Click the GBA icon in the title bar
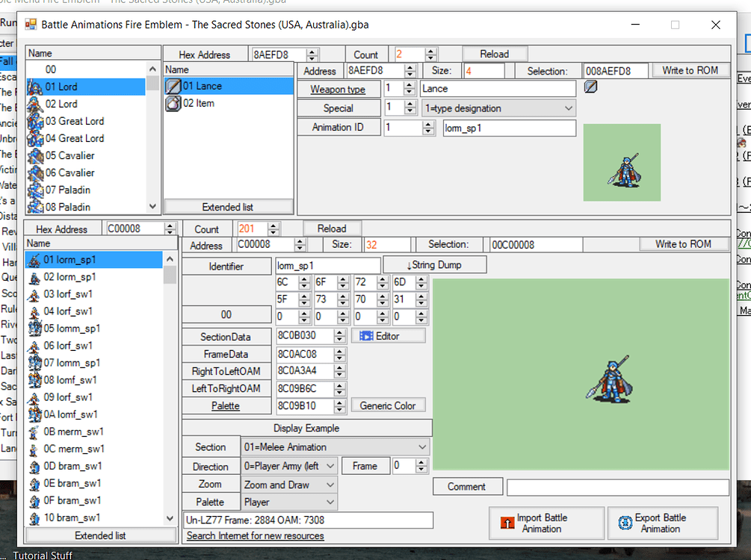 click(x=31, y=25)
